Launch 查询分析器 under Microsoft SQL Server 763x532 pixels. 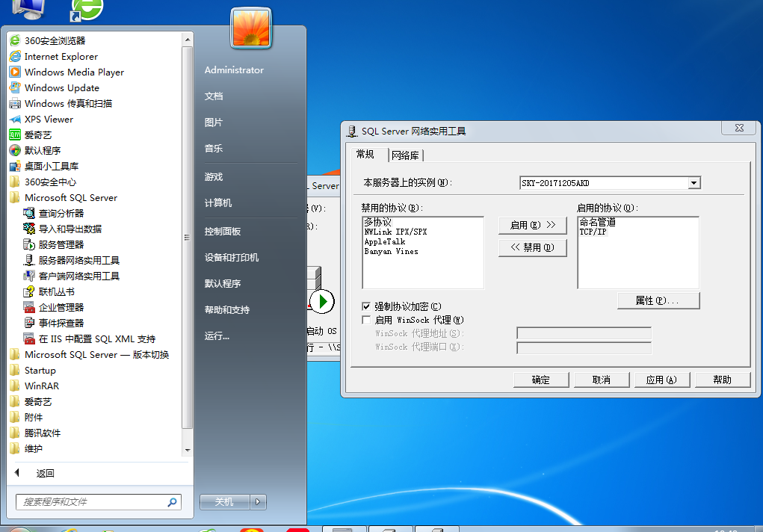pos(54,213)
